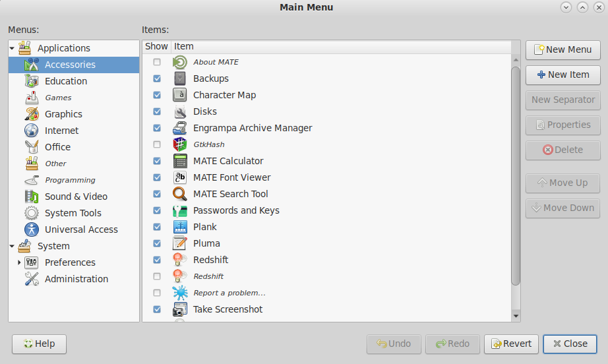Viewport: 608px width, 364px height.
Task: Click the Preferences sliders icon
Action: [32, 262]
